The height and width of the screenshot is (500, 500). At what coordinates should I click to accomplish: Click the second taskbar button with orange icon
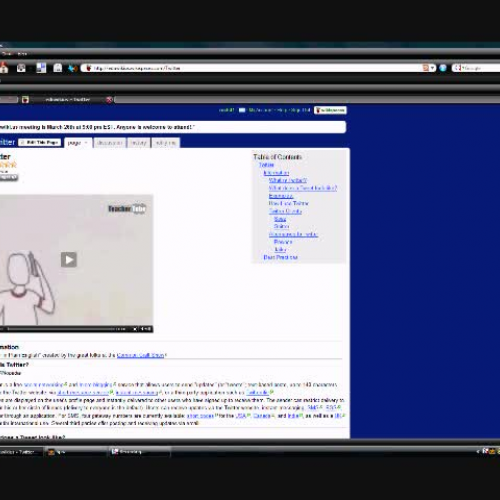(x=77, y=452)
